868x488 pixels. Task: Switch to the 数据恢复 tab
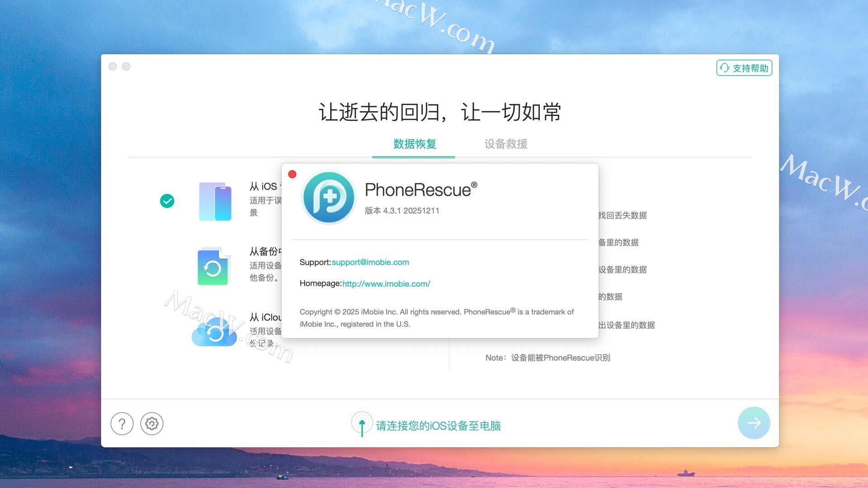(x=414, y=144)
